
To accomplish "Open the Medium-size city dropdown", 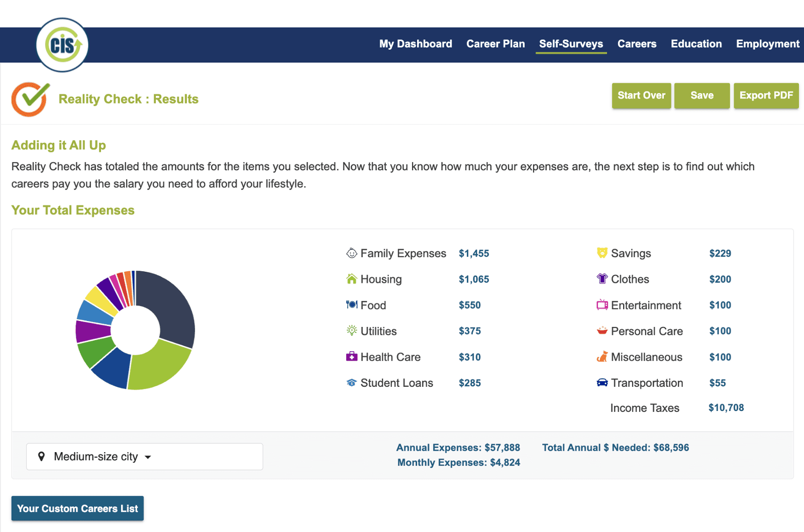I will 144,457.
